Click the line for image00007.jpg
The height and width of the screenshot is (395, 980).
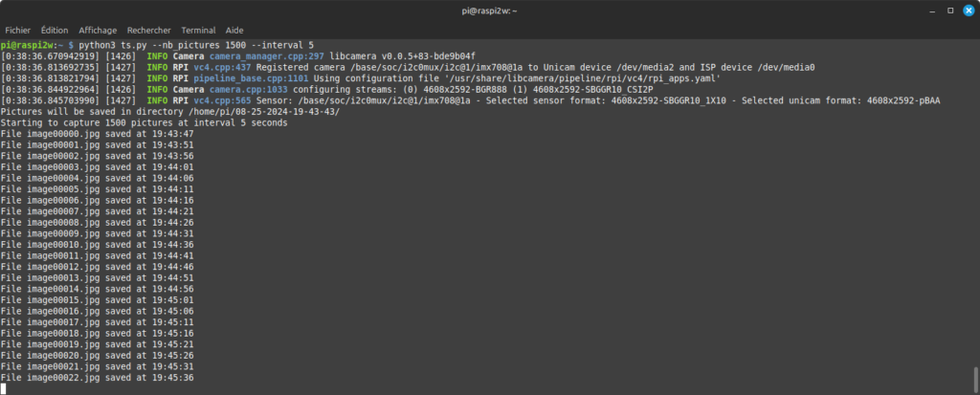[x=97, y=211]
